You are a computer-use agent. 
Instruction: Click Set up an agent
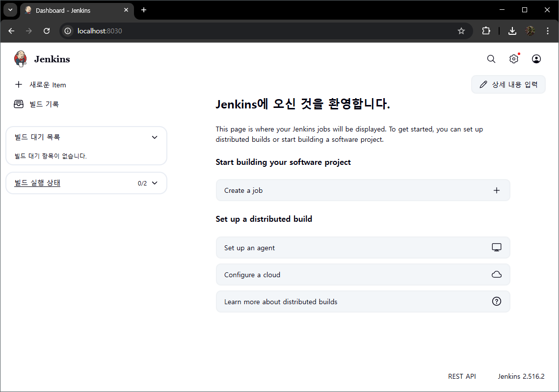click(x=363, y=247)
